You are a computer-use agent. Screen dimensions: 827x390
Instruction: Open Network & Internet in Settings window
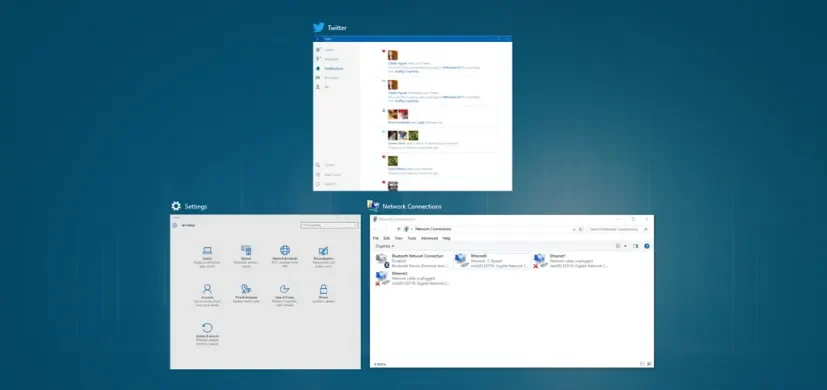(x=285, y=255)
